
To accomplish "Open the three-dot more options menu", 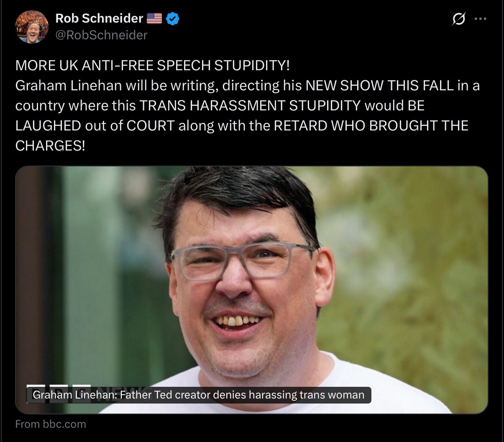I will 481,19.
